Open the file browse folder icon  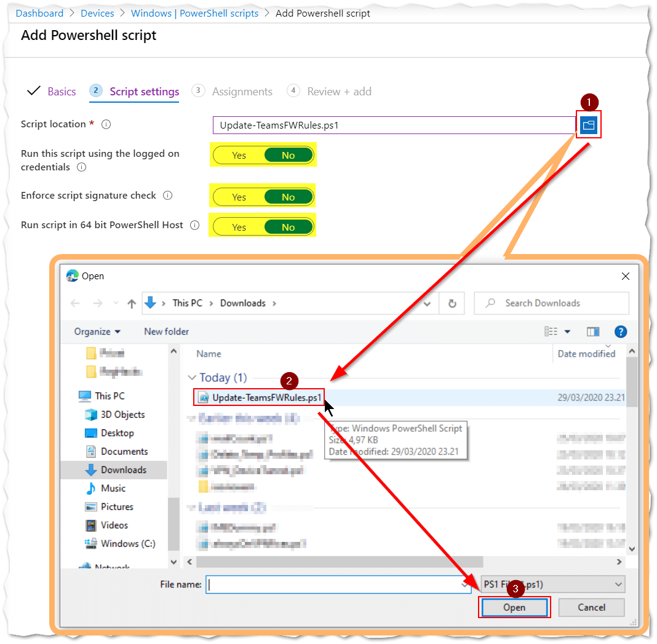pyautogui.click(x=589, y=125)
